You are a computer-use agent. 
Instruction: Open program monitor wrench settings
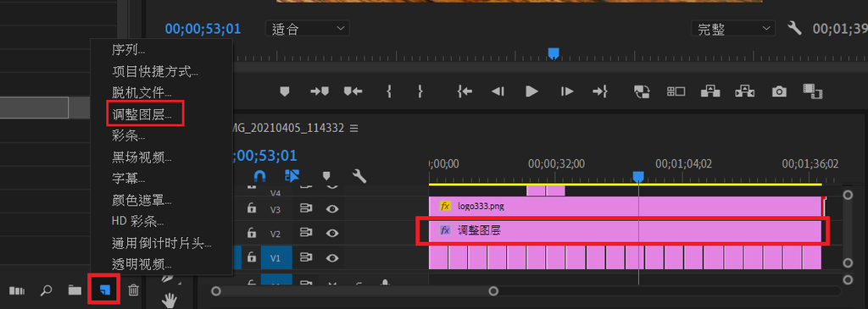click(x=794, y=28)
